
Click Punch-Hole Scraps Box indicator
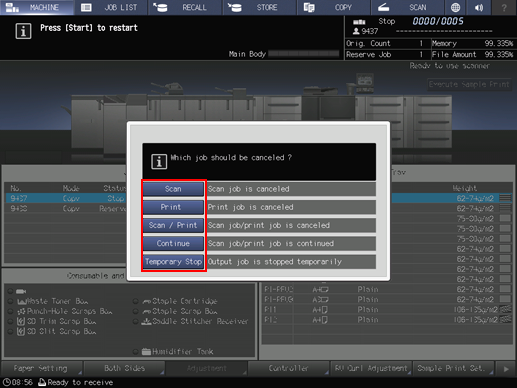point(10,311)
